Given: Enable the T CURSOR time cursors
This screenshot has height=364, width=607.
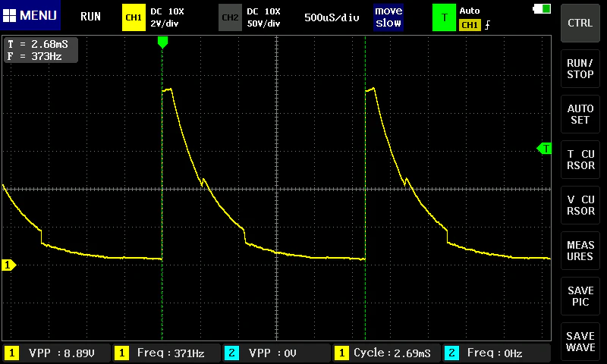Looking at the screenshot, I should (x=580, y=160).
